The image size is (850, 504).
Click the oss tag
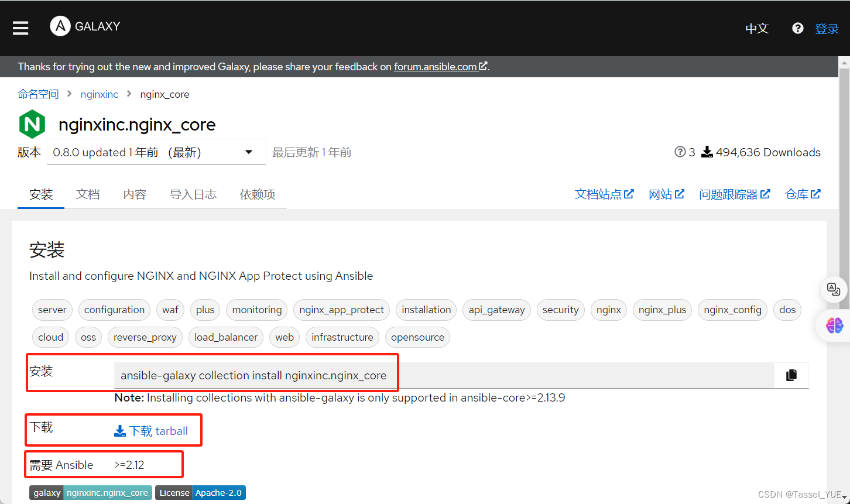(88, 337)
